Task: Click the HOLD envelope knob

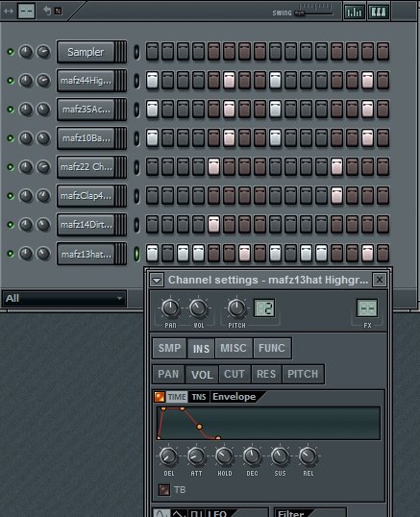Action: pyautogui.click(x=224, y=456)
